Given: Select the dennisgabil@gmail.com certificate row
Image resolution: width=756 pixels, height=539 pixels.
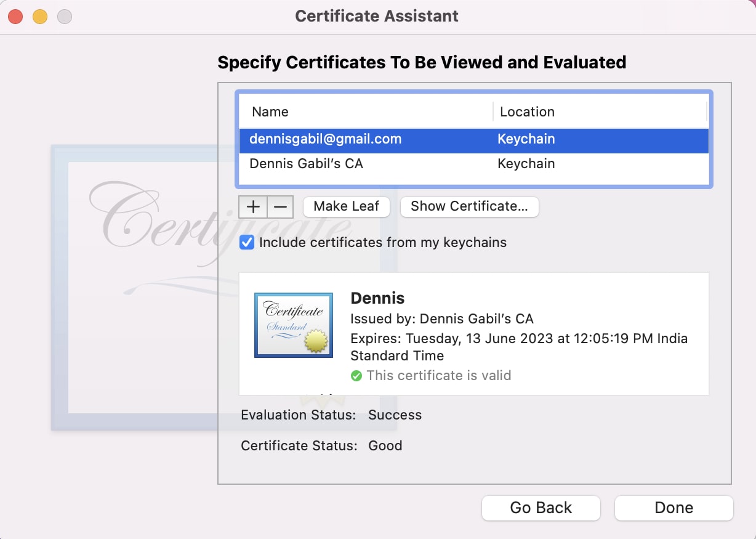Looking at the screenshot, I should [325, 139].
